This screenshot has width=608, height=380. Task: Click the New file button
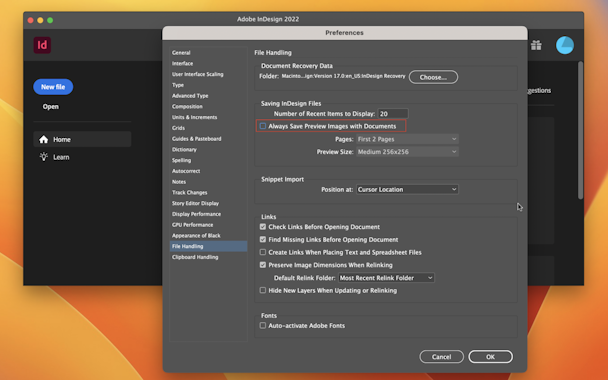53,87
